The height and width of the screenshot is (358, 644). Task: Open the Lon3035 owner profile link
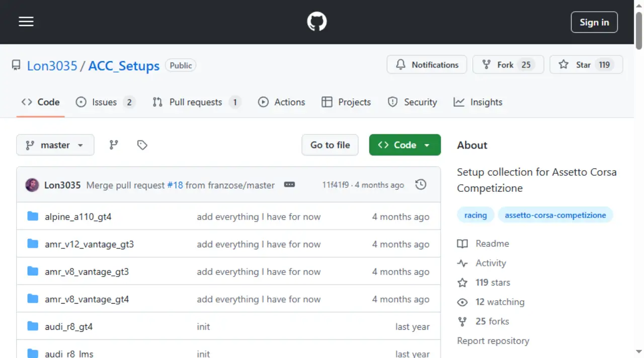click(52, 65)
